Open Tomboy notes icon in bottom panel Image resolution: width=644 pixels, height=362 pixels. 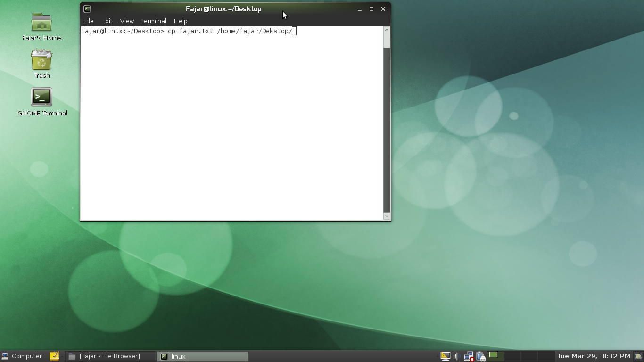coord(54,356)
